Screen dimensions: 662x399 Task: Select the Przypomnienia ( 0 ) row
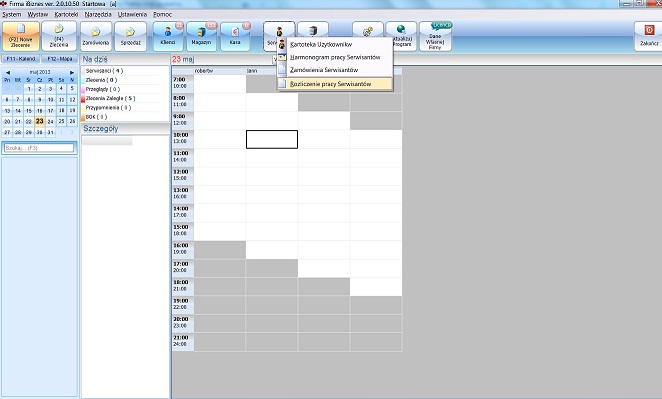(x=121, y=108)
